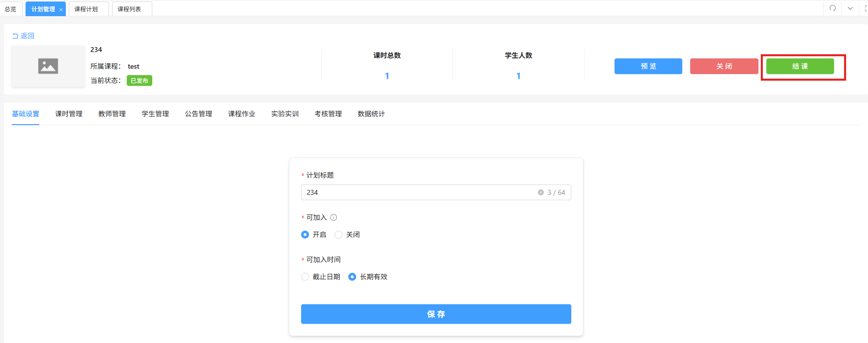Expand the tab options chevron dropdown

(x=850, y=8)
